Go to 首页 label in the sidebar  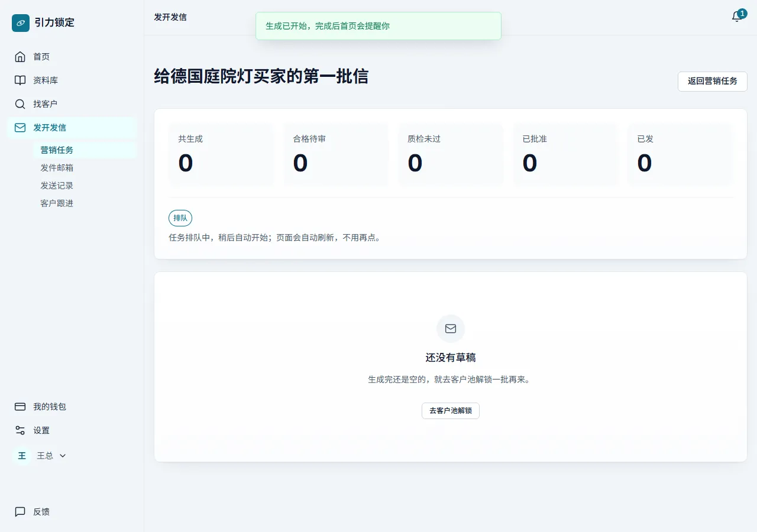41,57
